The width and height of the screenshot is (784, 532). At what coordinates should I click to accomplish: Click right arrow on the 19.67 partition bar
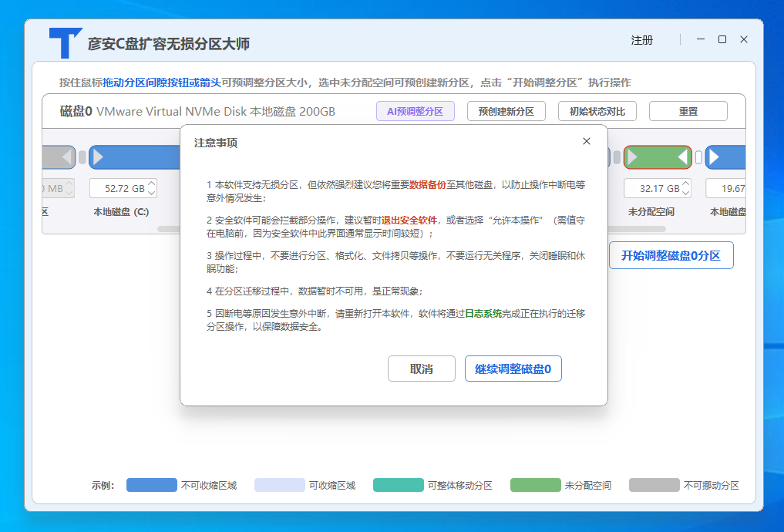pyautogui.click(x=714, y=157)
